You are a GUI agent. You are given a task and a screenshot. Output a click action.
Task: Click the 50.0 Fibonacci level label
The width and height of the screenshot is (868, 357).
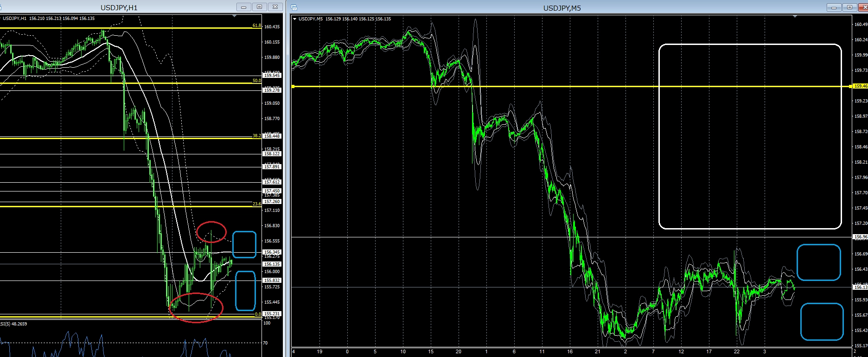(257, 81)
